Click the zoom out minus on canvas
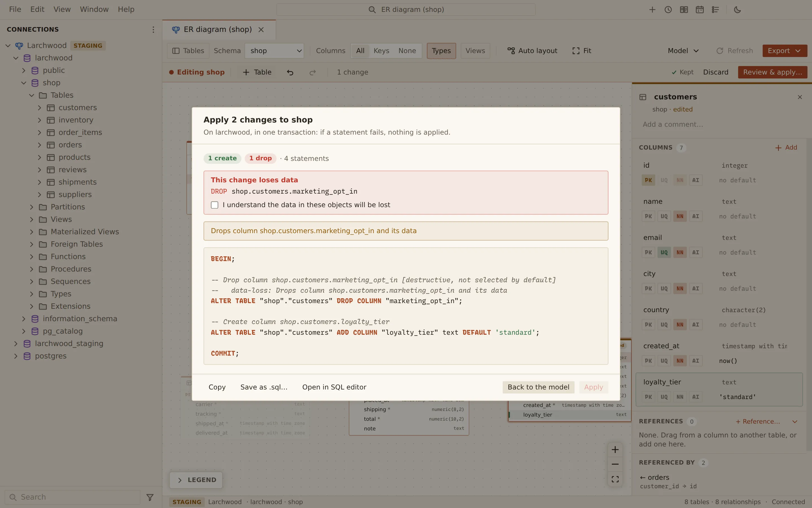This screenshot has width=812, height=508. [x=615, y=464]
